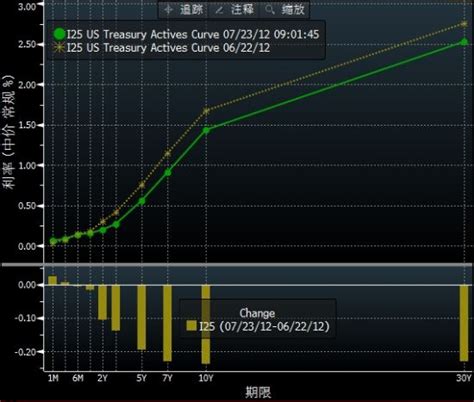This screenshot has height=402, width=474.
Task: Click the 5Y change bar
Action: click(x=142, y=317)
